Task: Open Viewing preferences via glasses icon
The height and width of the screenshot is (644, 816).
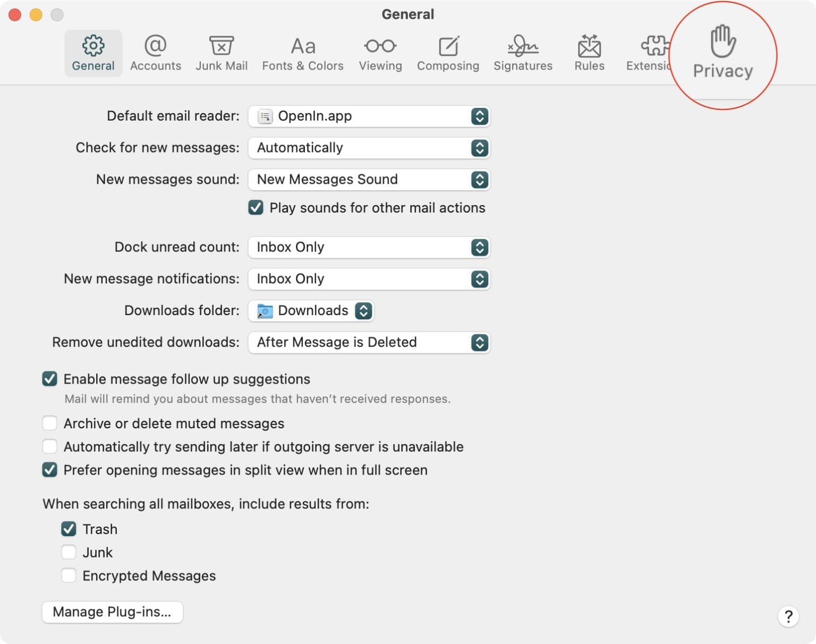Action: point(380,50)
